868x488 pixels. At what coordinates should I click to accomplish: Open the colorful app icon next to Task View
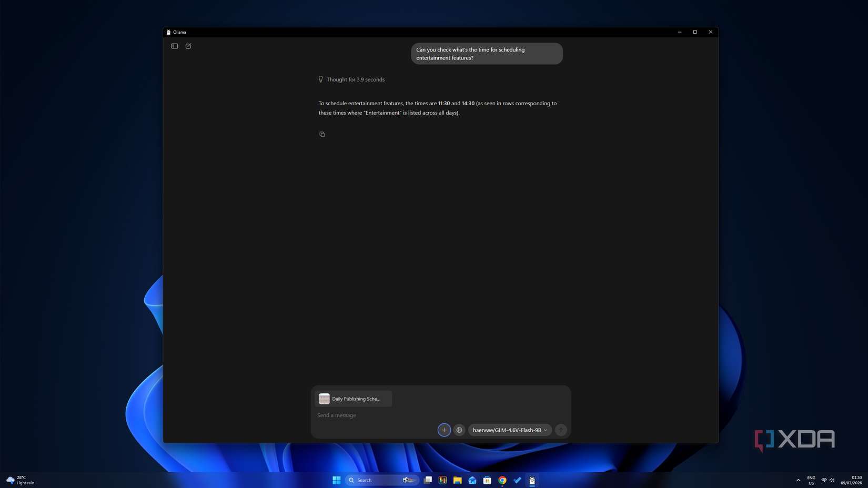(x=442, y=480)
